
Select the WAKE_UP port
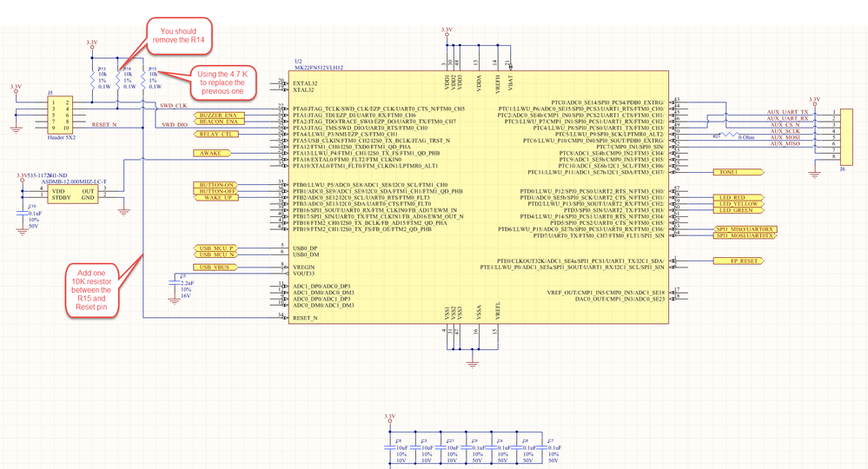[216, 197]
